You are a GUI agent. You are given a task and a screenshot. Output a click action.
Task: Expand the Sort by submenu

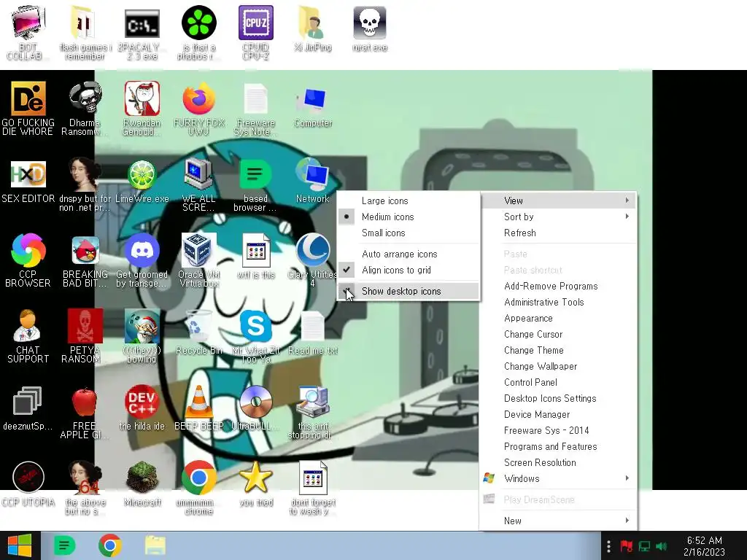558,217
